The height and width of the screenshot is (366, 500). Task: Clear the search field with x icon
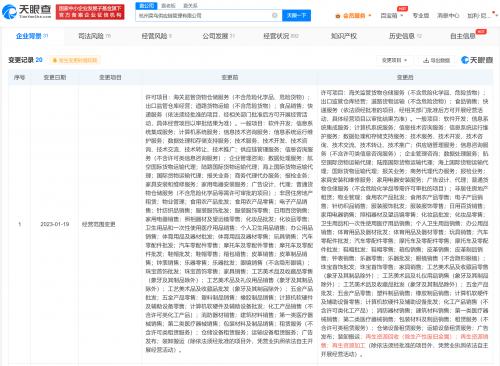275,15
